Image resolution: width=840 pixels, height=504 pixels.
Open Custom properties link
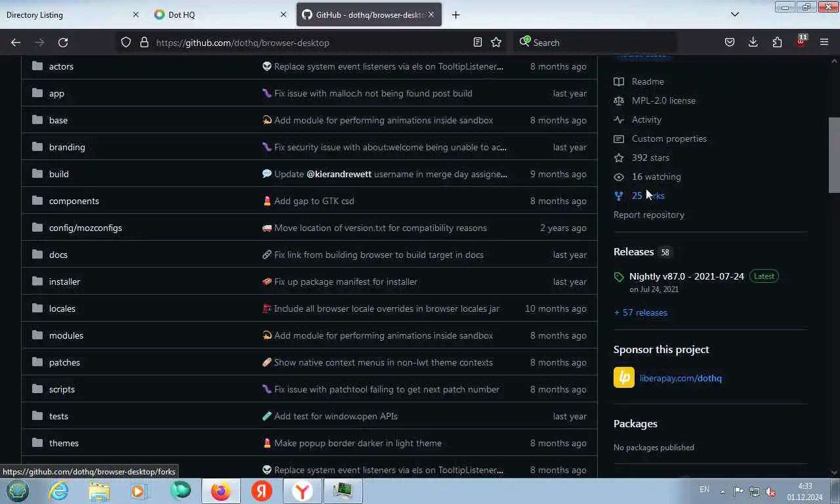click(660, 138)
